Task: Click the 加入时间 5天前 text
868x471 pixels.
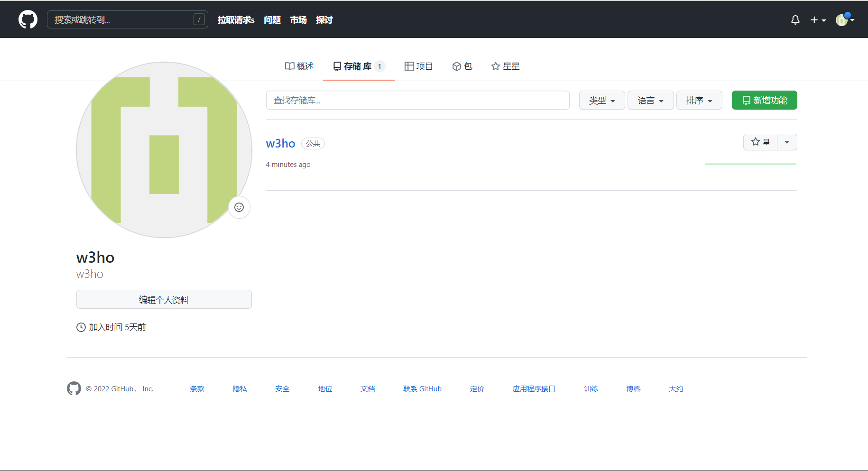Action: coord(118,327)
